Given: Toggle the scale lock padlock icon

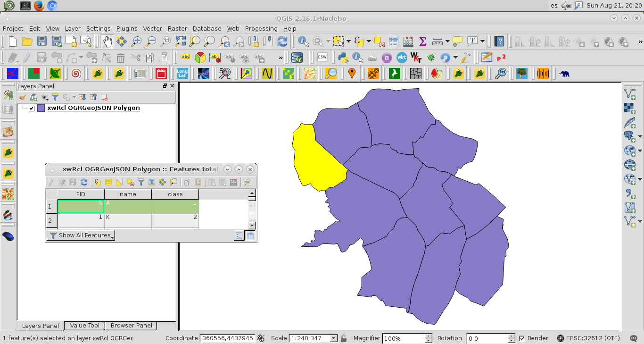Looking at the screenshot, I should point(344,338).
